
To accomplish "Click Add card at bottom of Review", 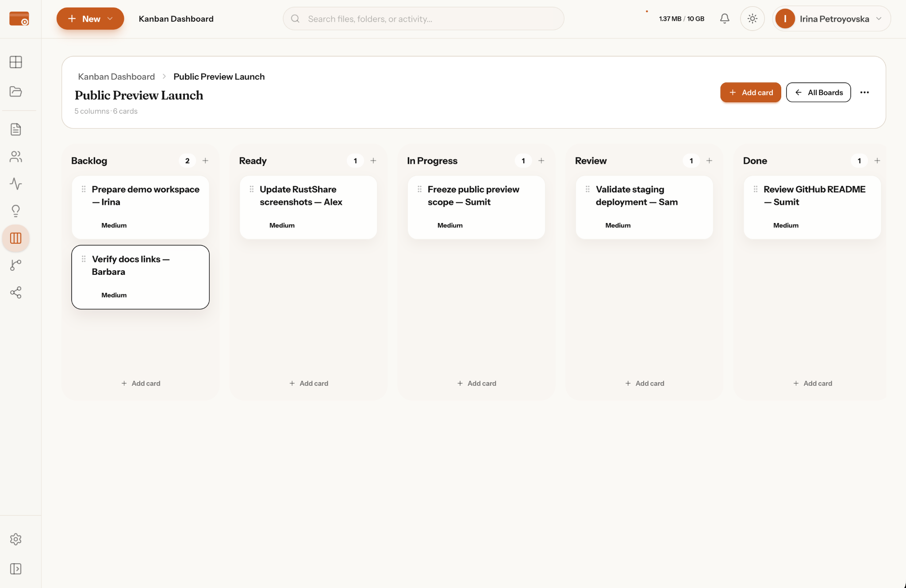I will (x=645, y=383).
